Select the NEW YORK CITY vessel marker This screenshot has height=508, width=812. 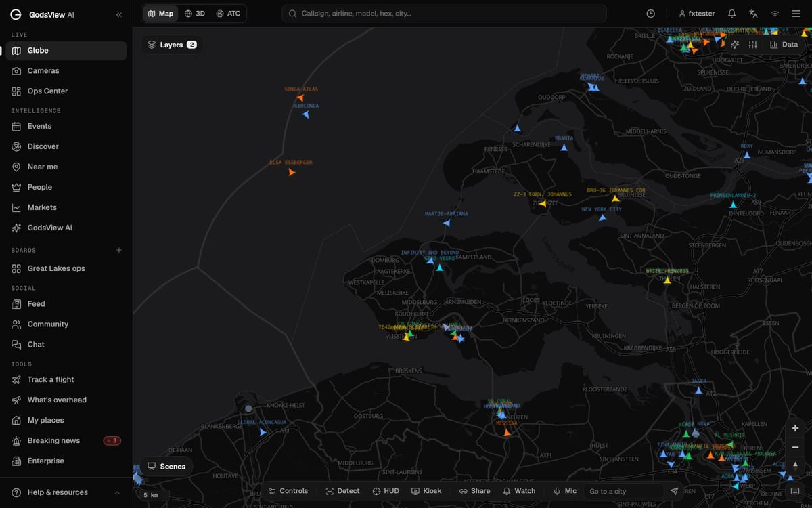[602, 217]
